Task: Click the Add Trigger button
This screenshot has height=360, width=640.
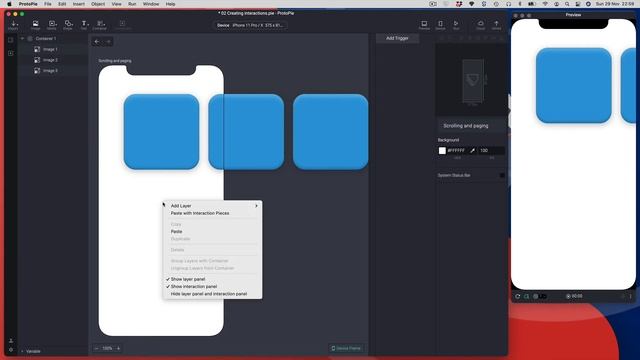Action: click(397, 38)
